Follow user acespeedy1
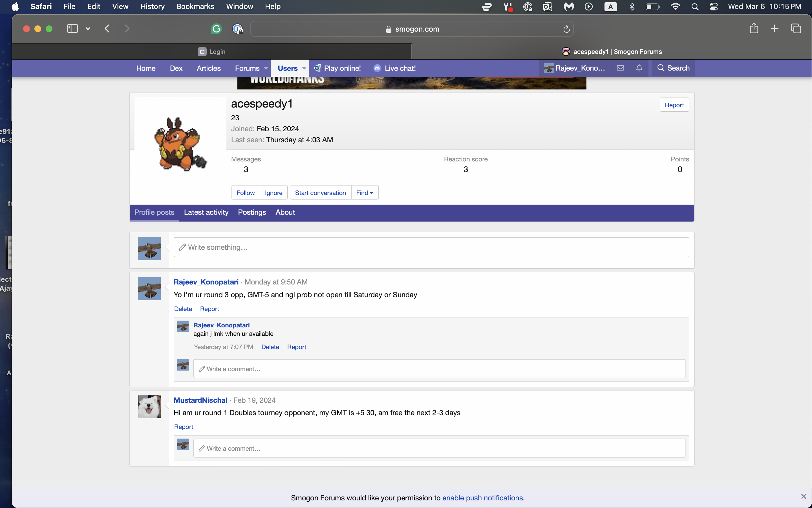 [x=245, y=193]
